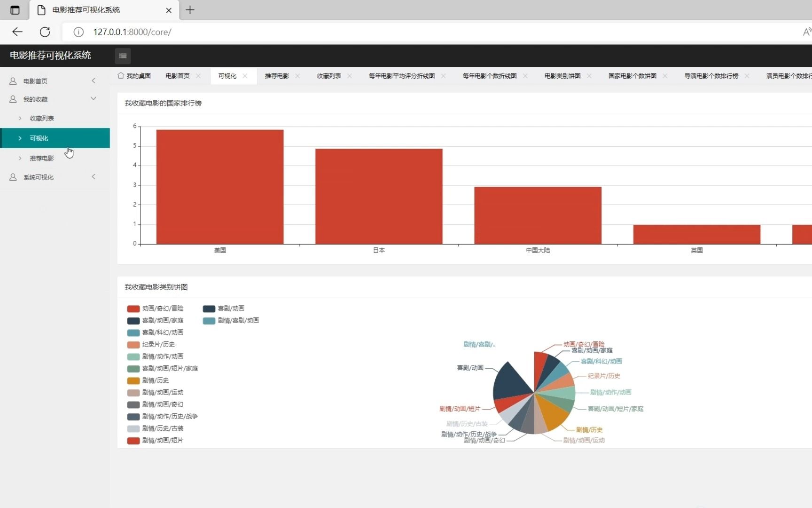Select 可视化 in the sidebar
Screen dimensions: 812x508
(55, 138)
